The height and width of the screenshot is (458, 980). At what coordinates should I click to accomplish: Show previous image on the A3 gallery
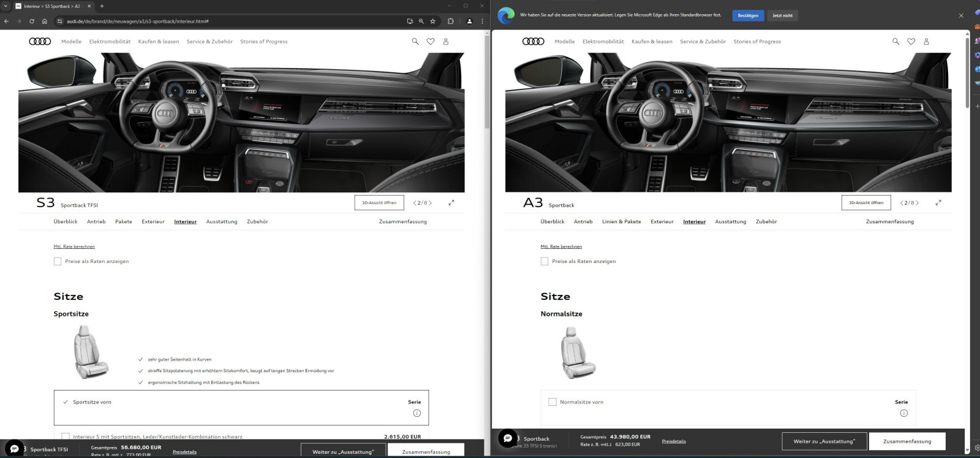(x=902, y=202)
